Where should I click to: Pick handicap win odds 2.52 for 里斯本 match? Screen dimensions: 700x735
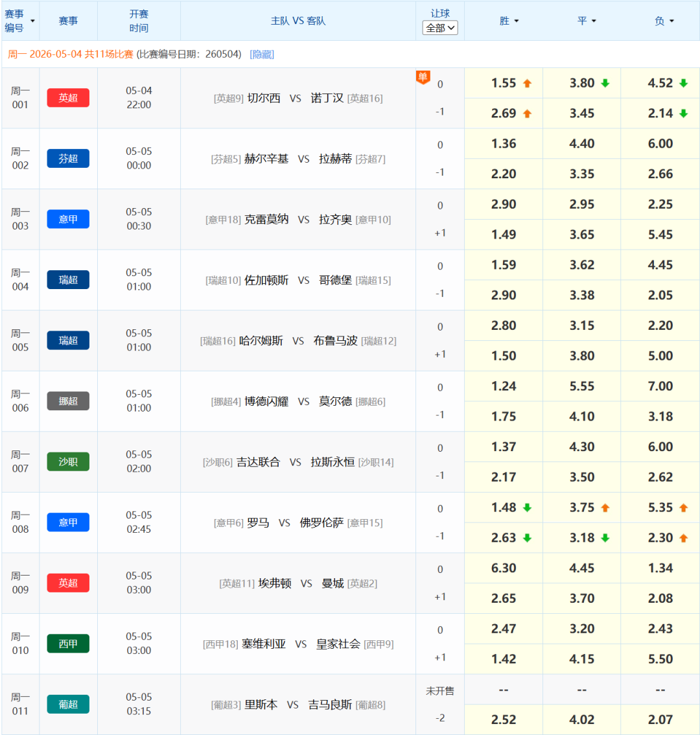[504, 719]
